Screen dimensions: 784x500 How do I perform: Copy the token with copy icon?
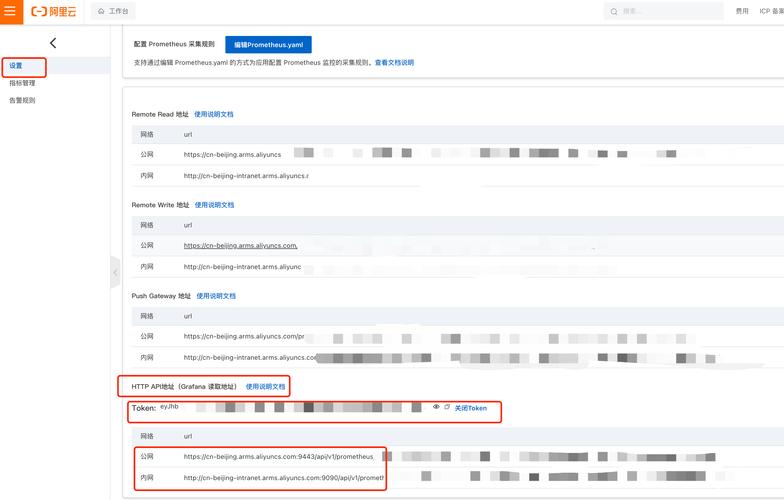click(x=447, y=407)
